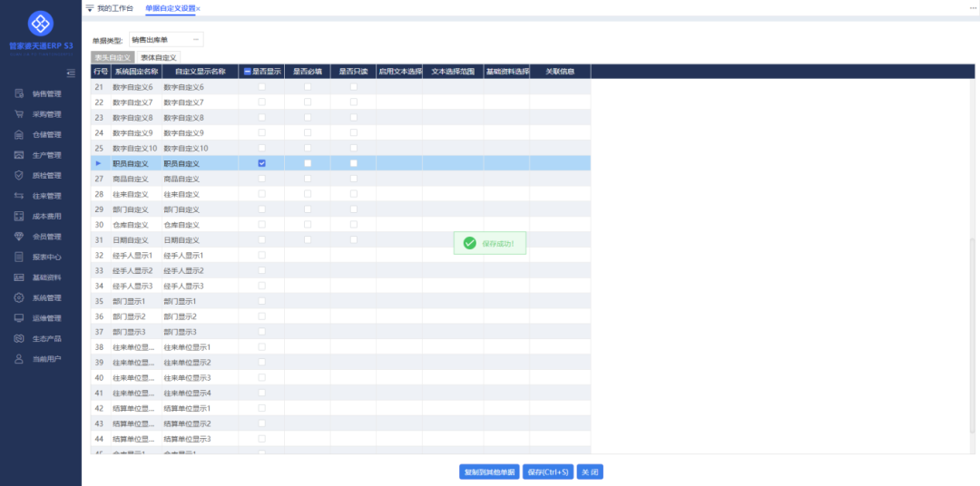Select the 质检管理 shield icon
Viewport: 980px width, 486px height.
coord(18,175)
